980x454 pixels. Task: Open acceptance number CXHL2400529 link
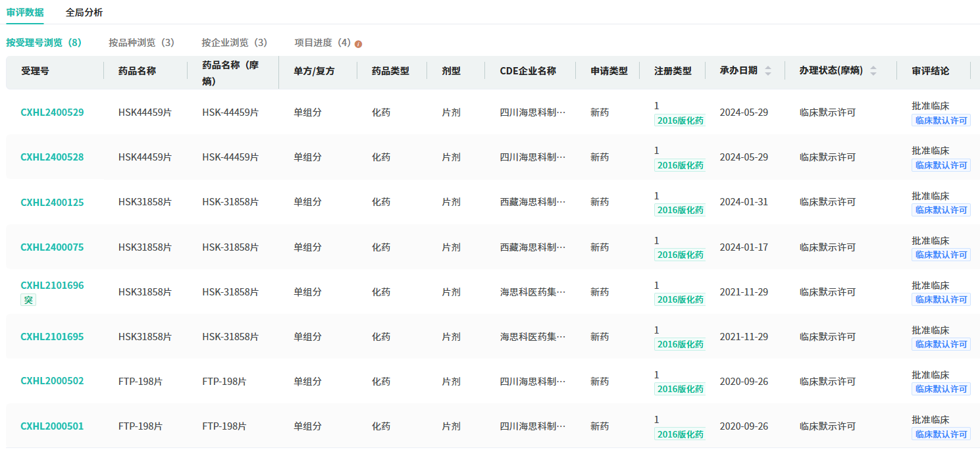pyautogui.click(x=52, y=113)
